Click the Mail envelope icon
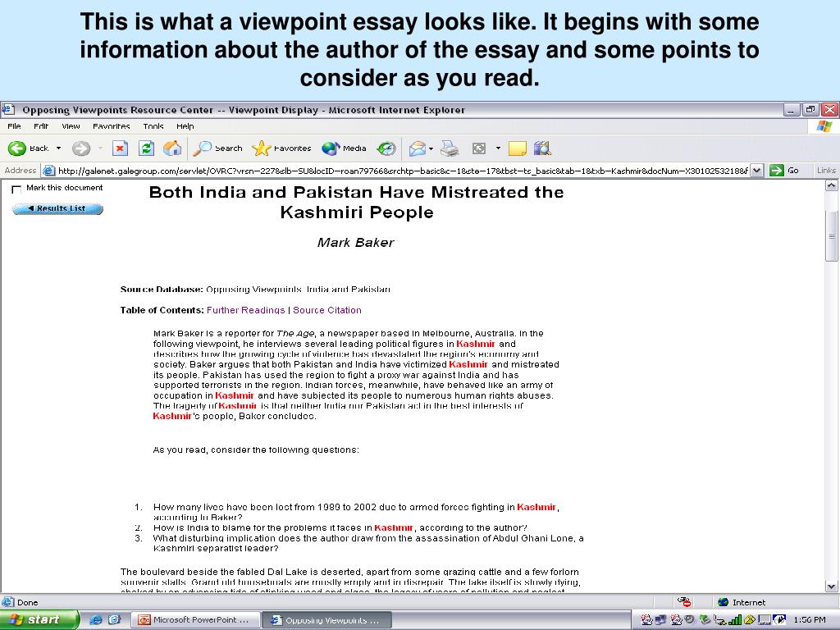This screenshot has width=840, height=630. pyautogui.click(x=418, y=148)
